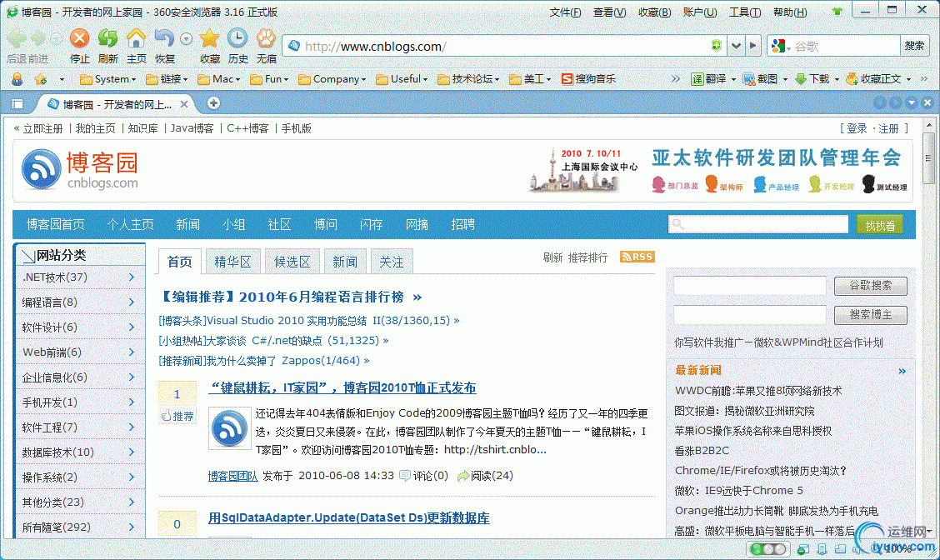Open the 工具(T) menu
The height and width of the screenshot is (560, 940).
744,12
